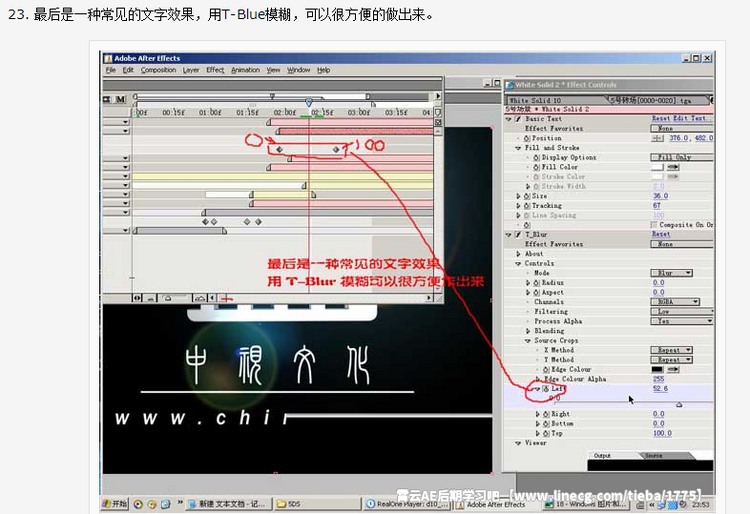750x514 pixels.
Task: Toggle the Size stopwatch icon
Action: tap(527, 196)
